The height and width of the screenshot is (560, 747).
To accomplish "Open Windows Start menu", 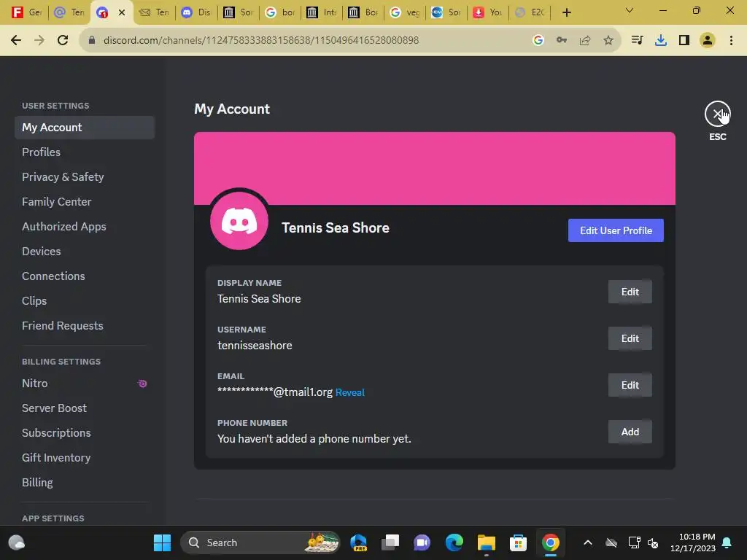I will 162,542.
